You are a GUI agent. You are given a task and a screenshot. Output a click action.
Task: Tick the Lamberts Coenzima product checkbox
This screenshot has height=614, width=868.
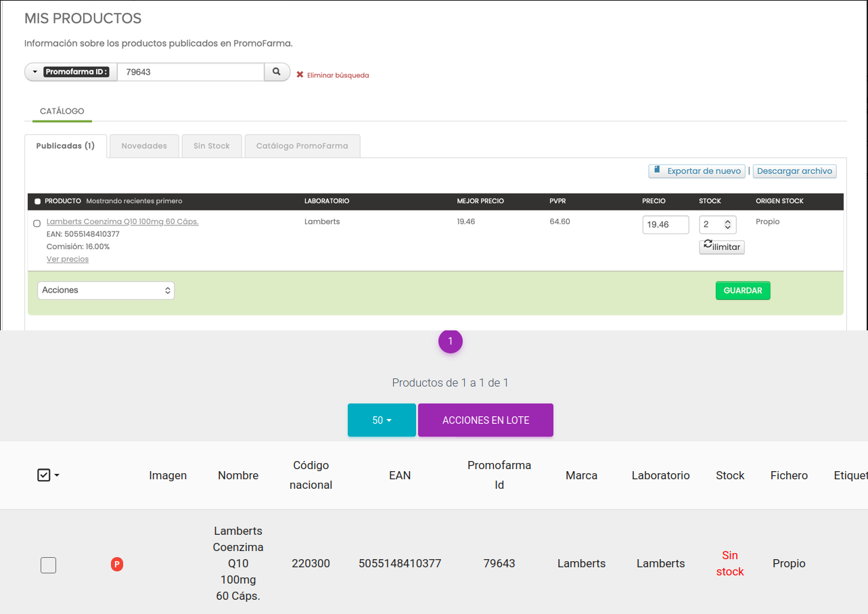[37, 223]
